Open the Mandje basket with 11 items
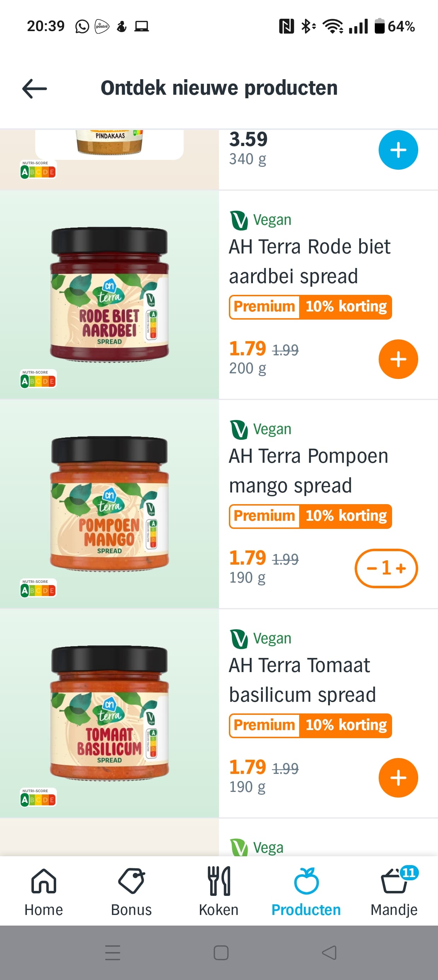This screenshot has height=980, width=438. (x=394, y=891)
